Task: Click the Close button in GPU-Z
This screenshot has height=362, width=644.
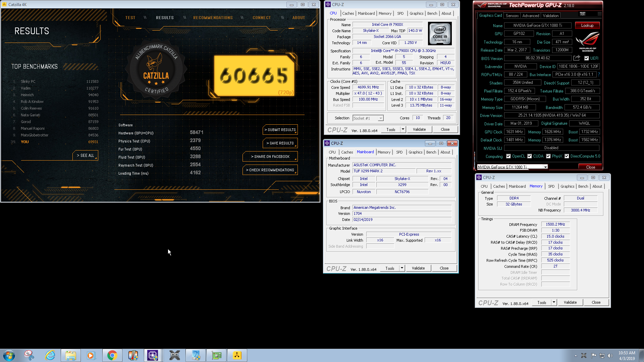Action: point(591,167)
